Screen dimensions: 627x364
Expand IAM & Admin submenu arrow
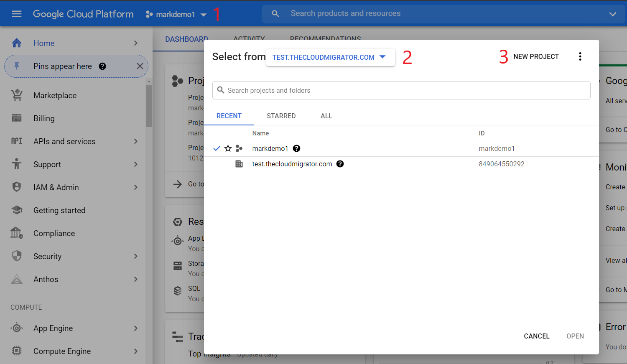coord(136,187)
